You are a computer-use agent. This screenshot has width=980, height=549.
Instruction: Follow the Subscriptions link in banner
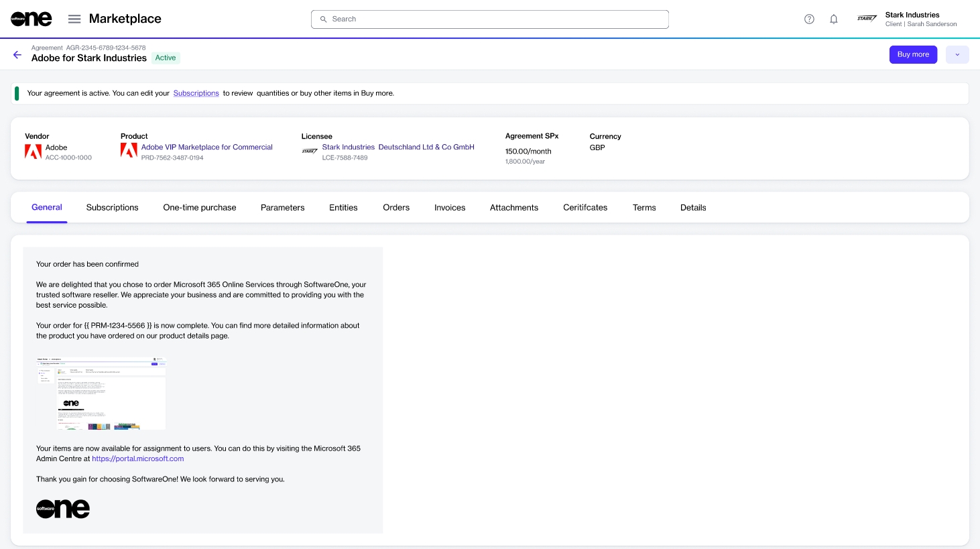coord(196,93)
